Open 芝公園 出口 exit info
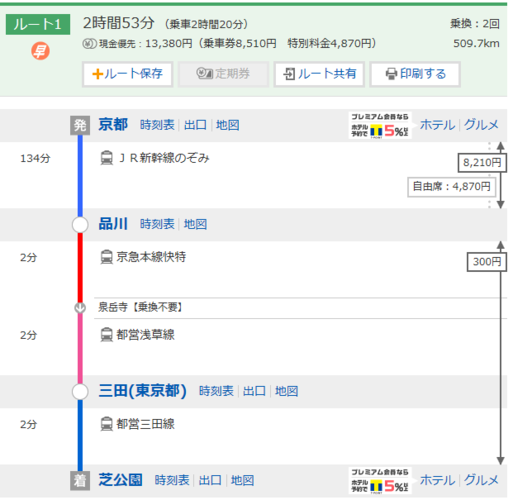513x500 pixels. (x=210, y=481)
